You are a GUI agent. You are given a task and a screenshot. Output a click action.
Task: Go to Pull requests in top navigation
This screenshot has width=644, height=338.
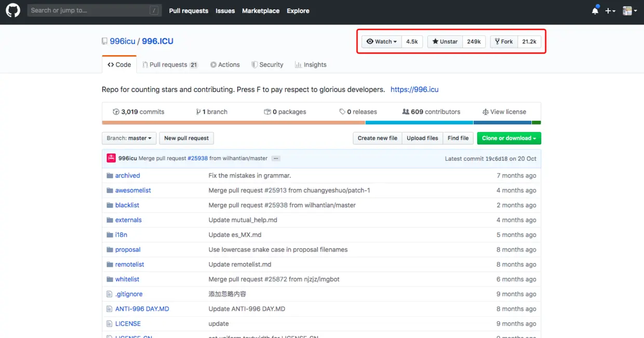coord(189,10)
